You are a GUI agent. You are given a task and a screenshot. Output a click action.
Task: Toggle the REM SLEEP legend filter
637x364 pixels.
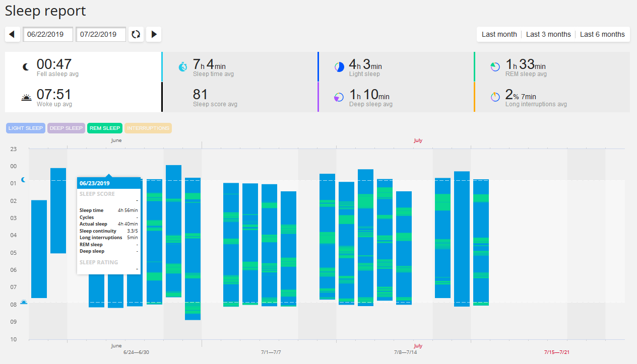click(x=105, y=128)
